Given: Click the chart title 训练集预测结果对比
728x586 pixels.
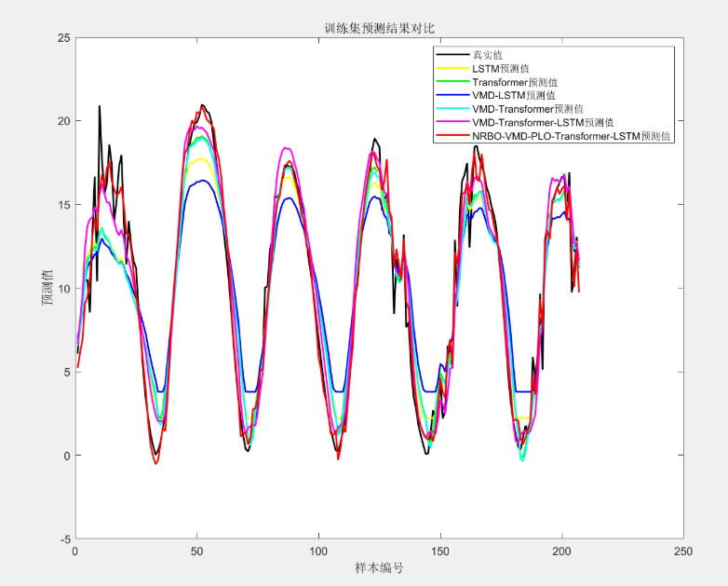Looking at the screenshot, I should click(x=379, y=28).
